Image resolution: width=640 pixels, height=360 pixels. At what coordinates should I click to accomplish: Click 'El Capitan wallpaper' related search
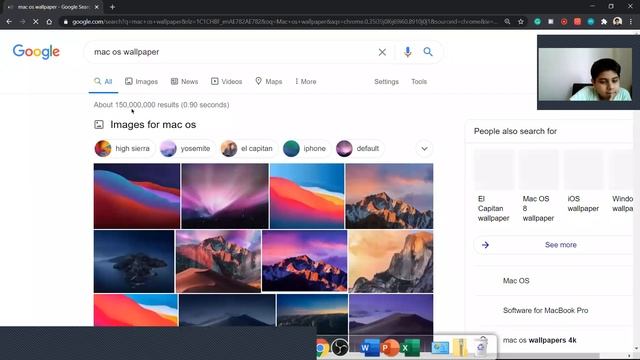pos(493,209)
